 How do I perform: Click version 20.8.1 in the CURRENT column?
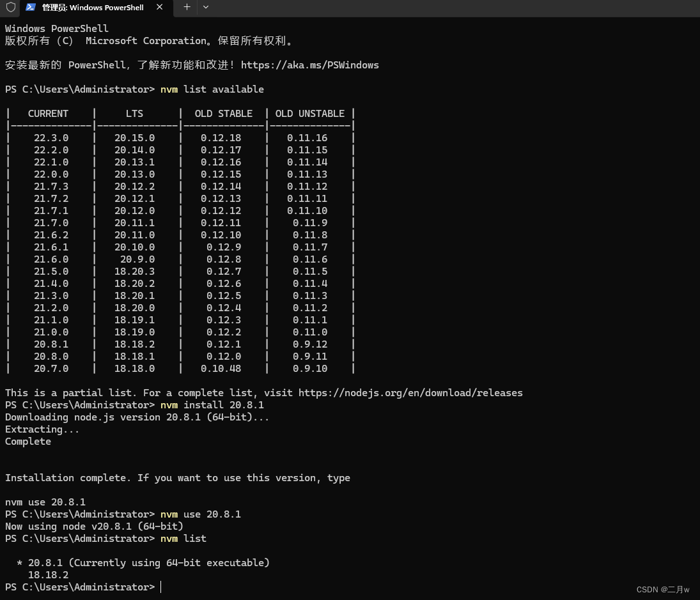(51, 344)
